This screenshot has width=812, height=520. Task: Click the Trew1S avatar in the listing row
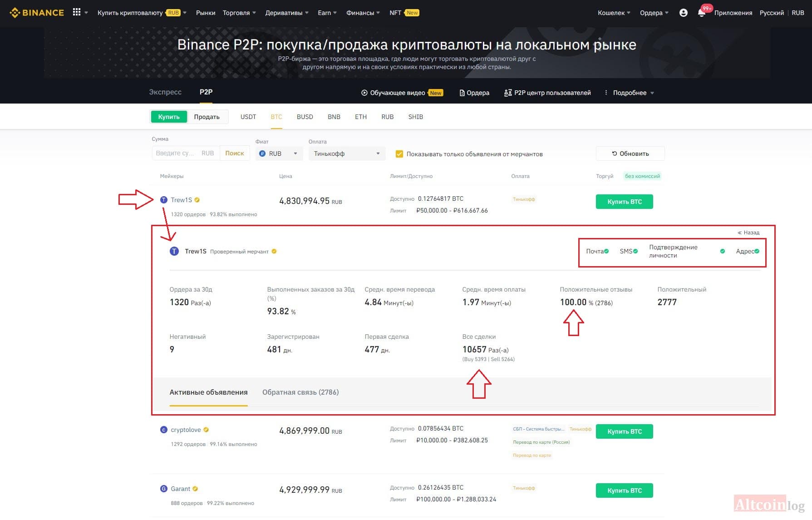pos(164,200)
